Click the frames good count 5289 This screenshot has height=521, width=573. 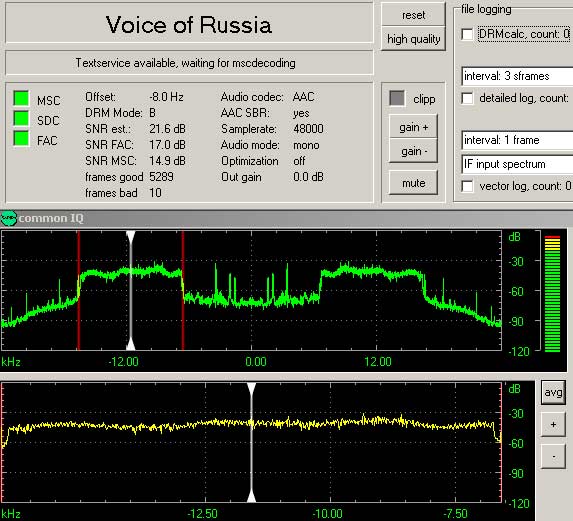pyautogui.click(x=161, y=177)
